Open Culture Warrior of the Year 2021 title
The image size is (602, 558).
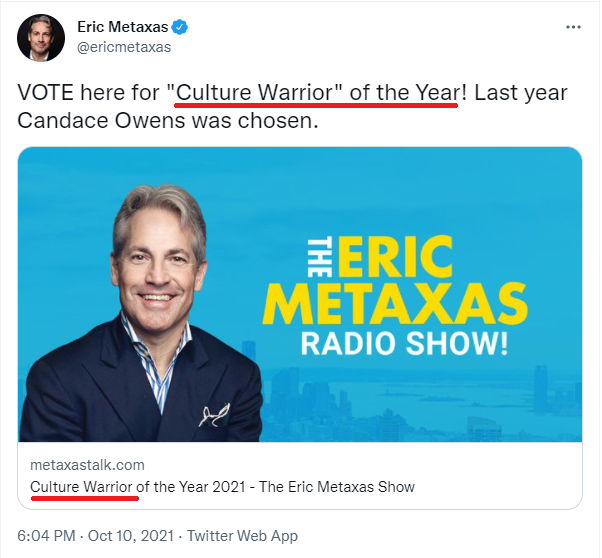pos(222,487)
